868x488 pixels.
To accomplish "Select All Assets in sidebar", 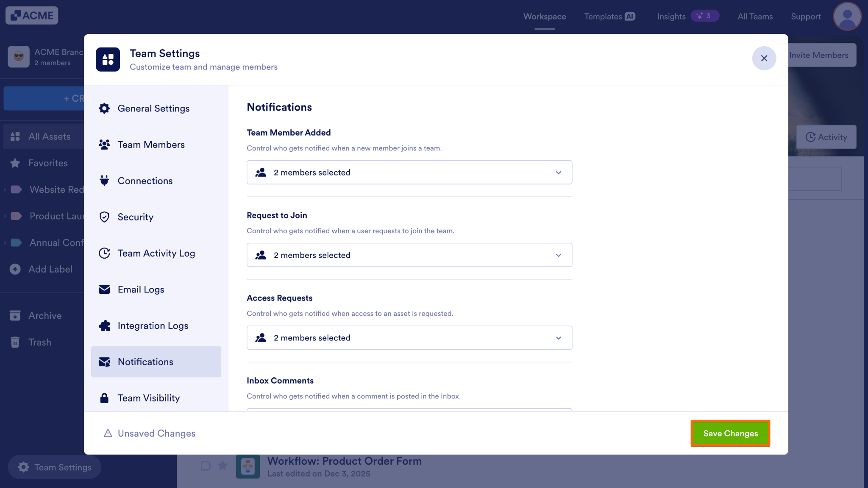I will (x=44, y=137).
